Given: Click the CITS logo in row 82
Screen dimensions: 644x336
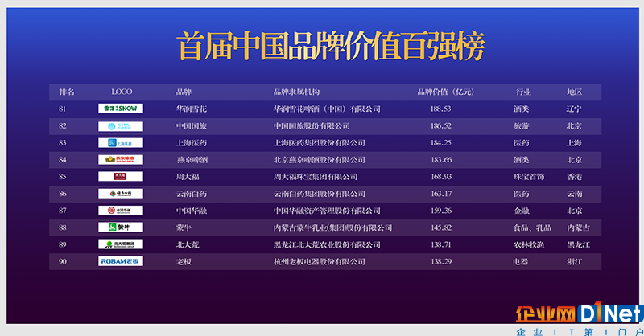Looking at the screenshot, I should click(121, 126).
